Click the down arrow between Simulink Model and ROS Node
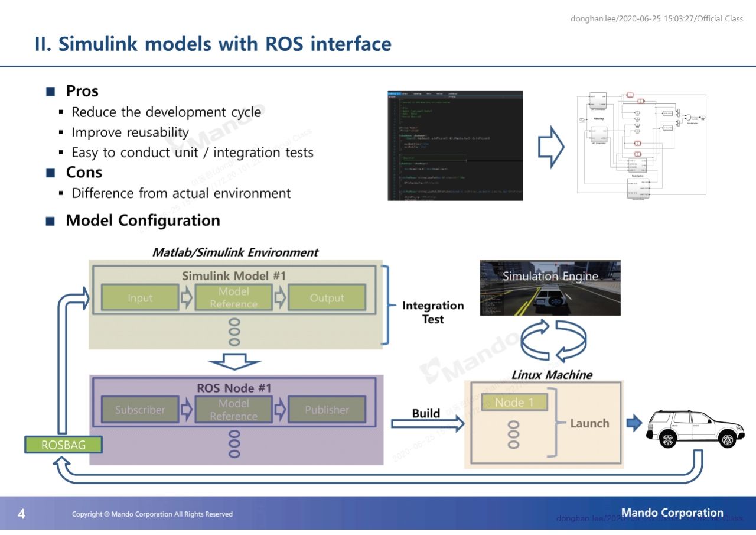Viewport: 756px width, 535px height. (234, 361)
